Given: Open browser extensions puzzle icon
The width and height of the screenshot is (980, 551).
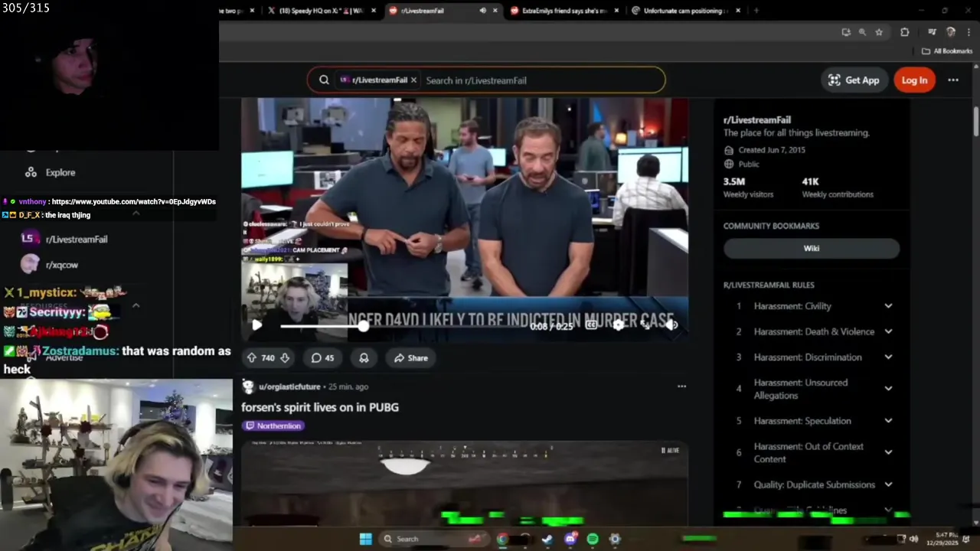Looking at the screenshot, I should click(905, 32).
